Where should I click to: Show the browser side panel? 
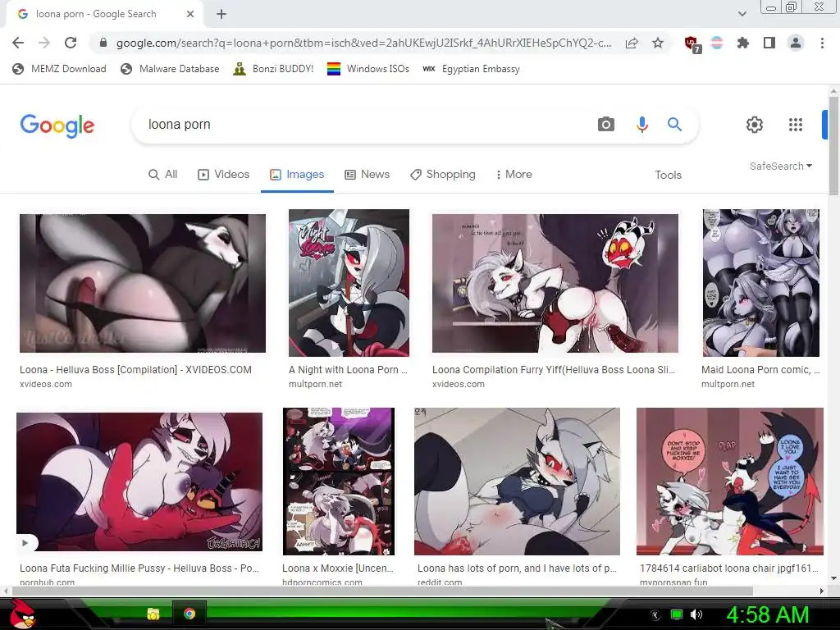point(769,43)
